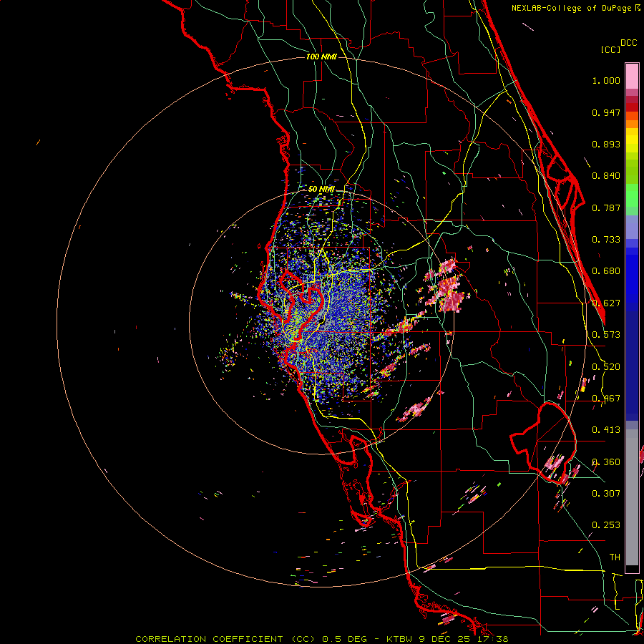Select the 0.253 scale value
The image size is (644, 644).
pos(606,525)
